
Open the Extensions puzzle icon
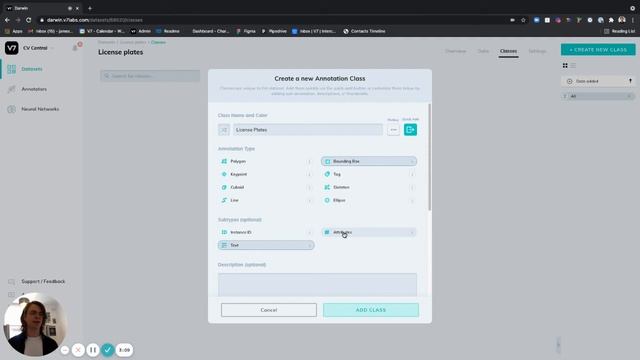tap(611, 20)
